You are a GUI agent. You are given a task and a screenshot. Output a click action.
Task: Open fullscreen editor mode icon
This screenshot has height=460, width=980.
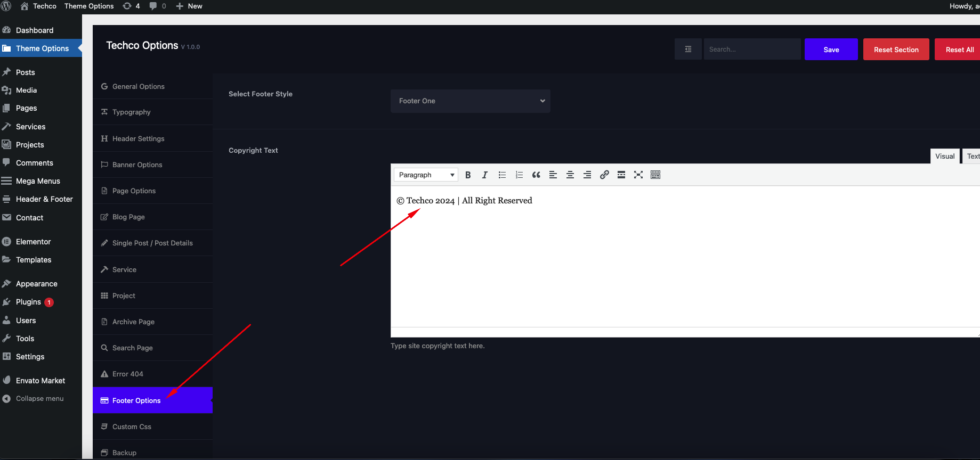[x=638, y=175]
